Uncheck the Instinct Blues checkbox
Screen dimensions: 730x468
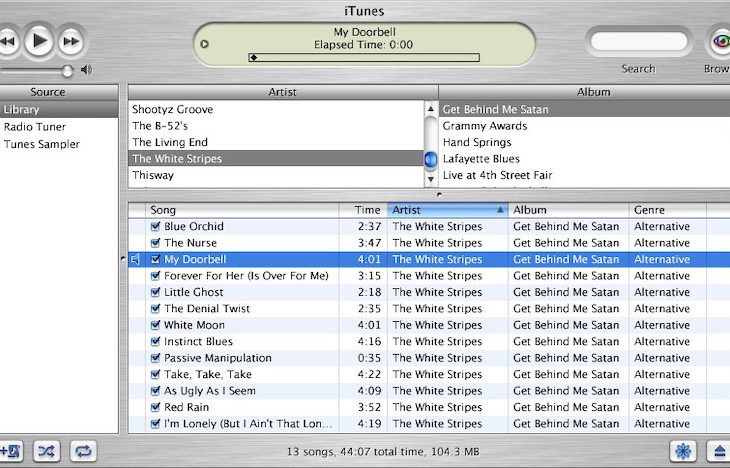click(155, 341)
